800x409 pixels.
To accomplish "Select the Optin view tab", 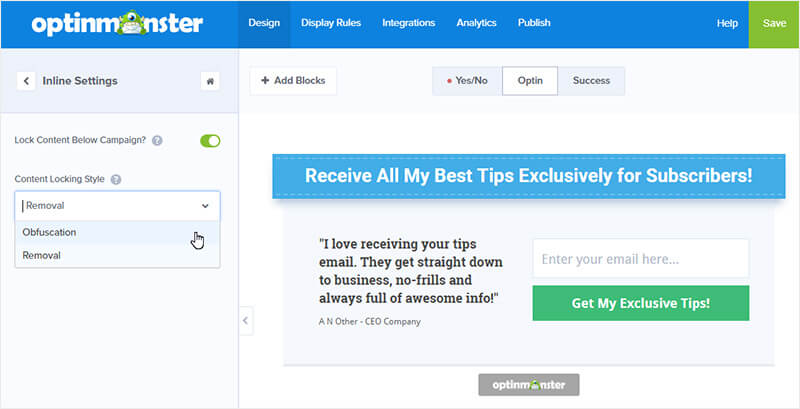I will 530,81.
